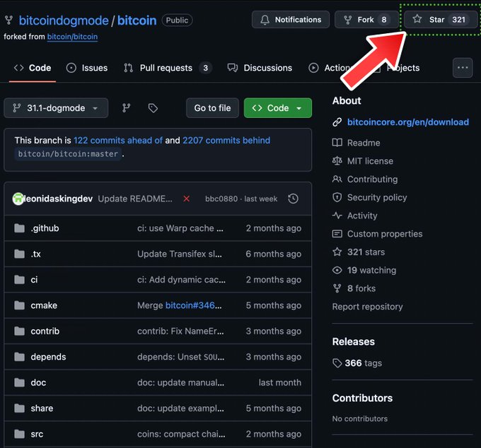Open the Custom properties link
The height and width of the screenshot is (448, 481).
point(385,234)
